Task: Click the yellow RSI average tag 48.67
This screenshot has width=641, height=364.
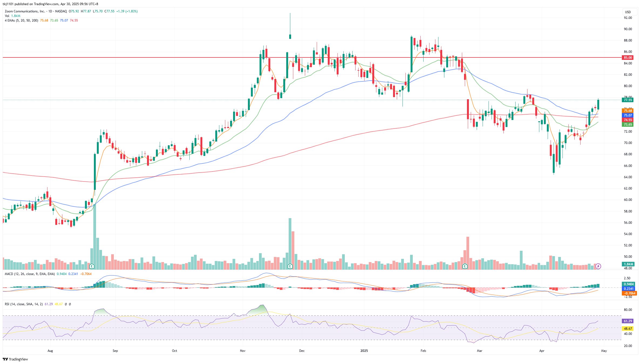Action: pos(628,328)
